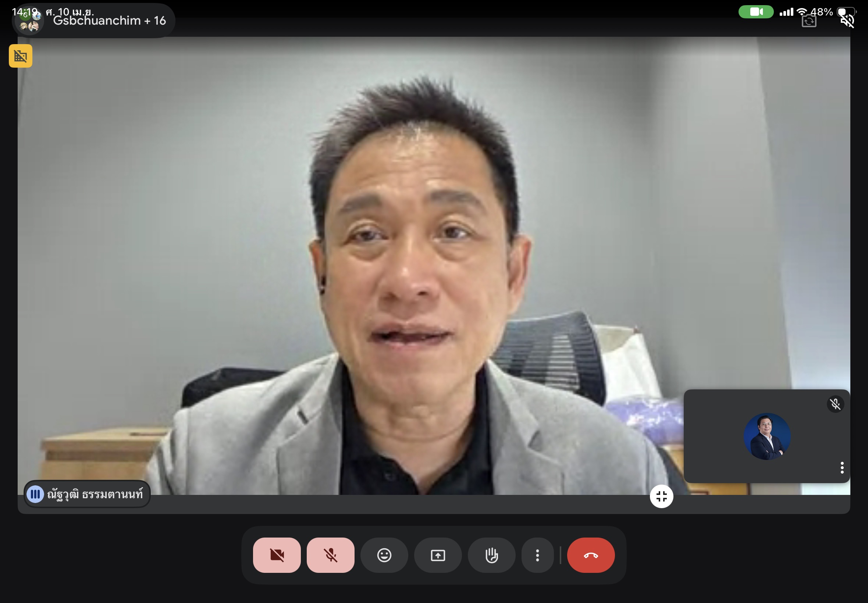Click the share screen icon
868x603 pixels.
coord(438,555)
